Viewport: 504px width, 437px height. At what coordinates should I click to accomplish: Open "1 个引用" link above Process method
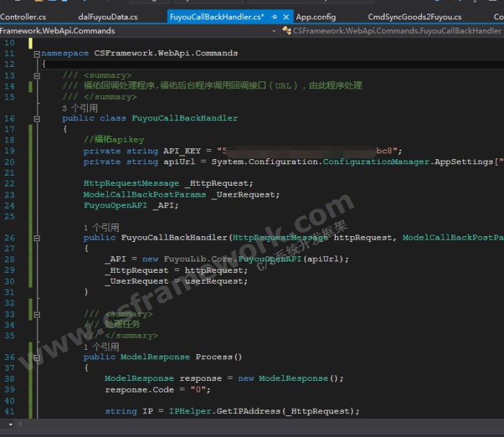101,346
